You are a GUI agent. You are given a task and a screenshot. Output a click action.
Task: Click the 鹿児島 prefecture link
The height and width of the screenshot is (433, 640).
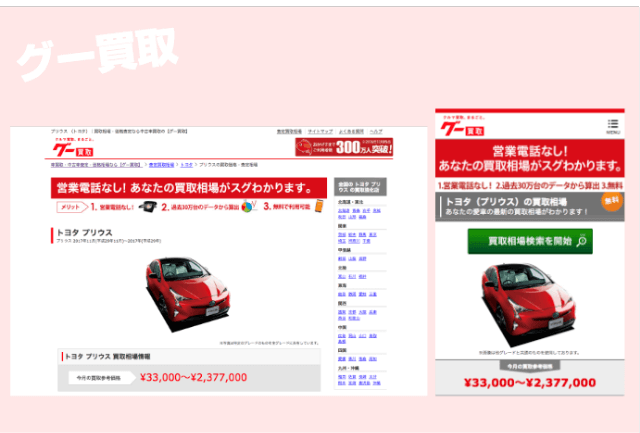tap(364, 383)
